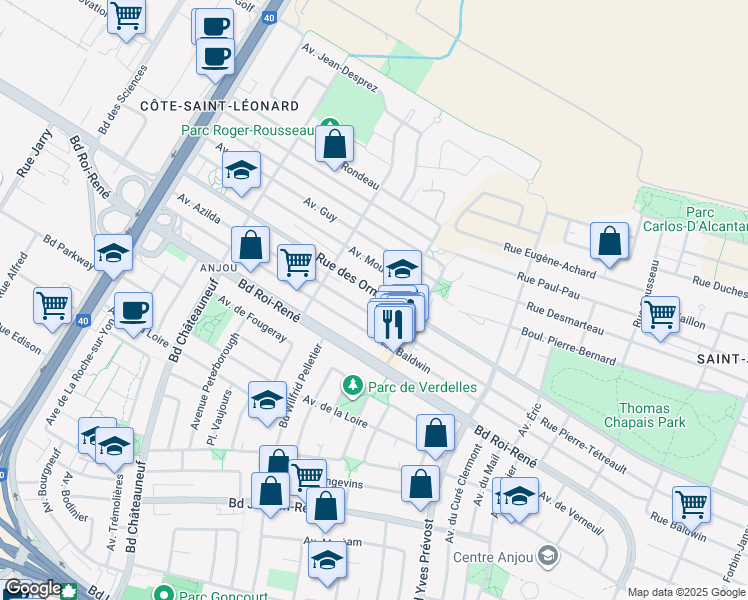Click school marker next to Highway 40 ramp
748x600 pixels.
(x=114, y=253)
